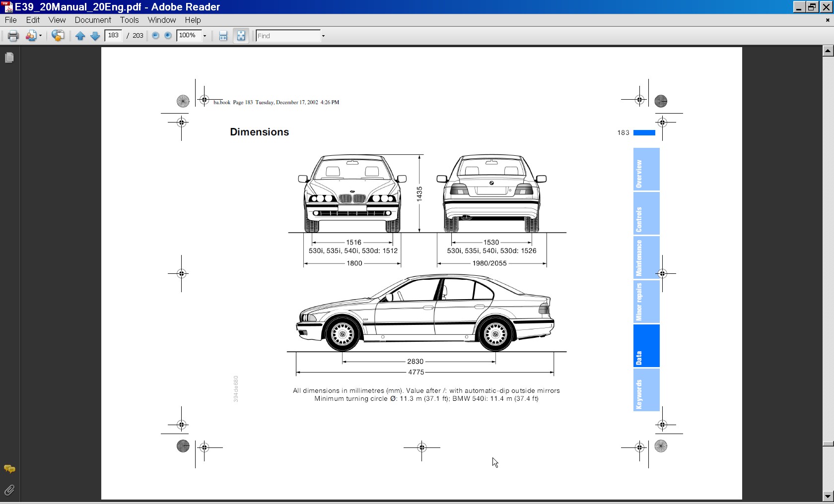The width and height of the screenshot is (834, 504).
Task: Open the Window menu
Action: [162, 20]
